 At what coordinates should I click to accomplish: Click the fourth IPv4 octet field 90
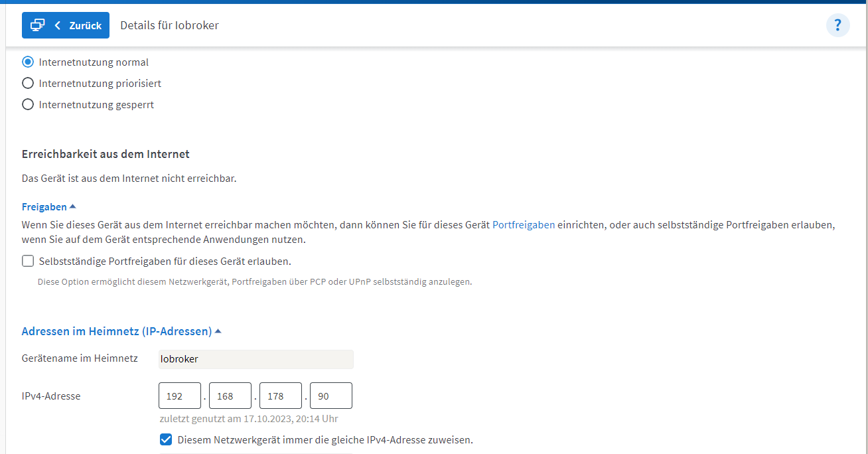coord(331,396)
